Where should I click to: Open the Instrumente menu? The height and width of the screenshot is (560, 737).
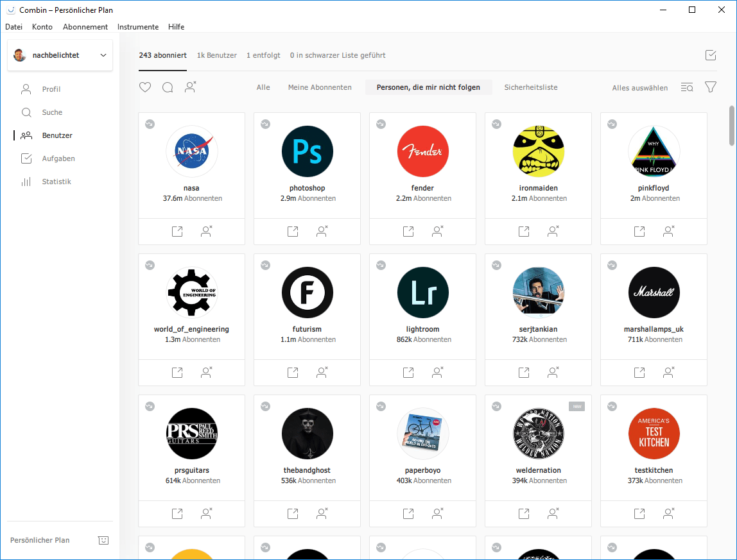(x=138, y=27)
